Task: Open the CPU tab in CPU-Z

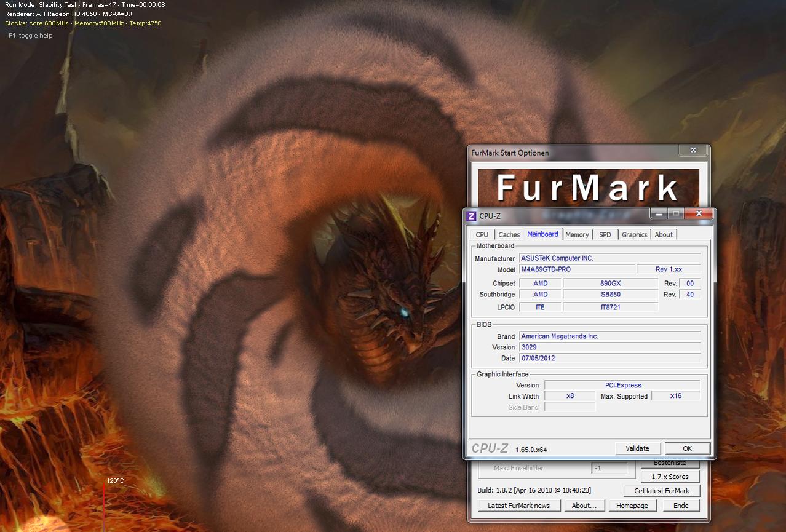Action: point(482,234)
